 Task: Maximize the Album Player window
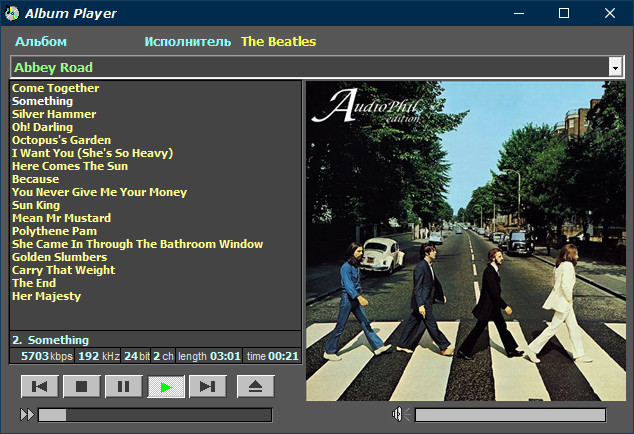click(x=564, y=13)
